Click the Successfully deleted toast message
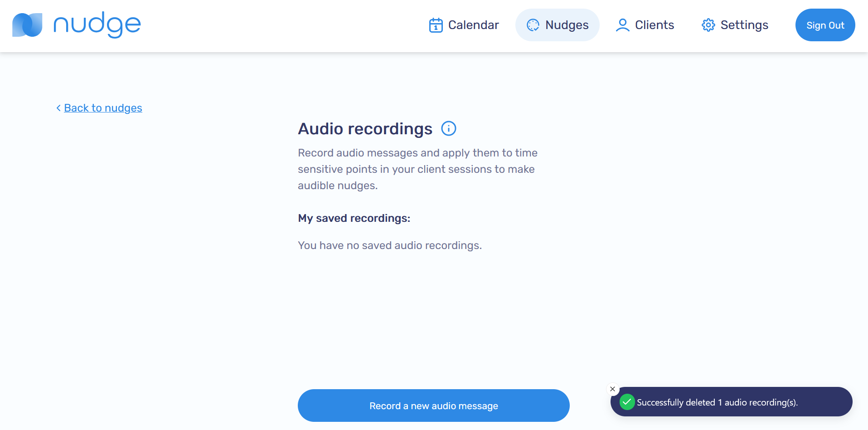 click(x=717, y=402)
